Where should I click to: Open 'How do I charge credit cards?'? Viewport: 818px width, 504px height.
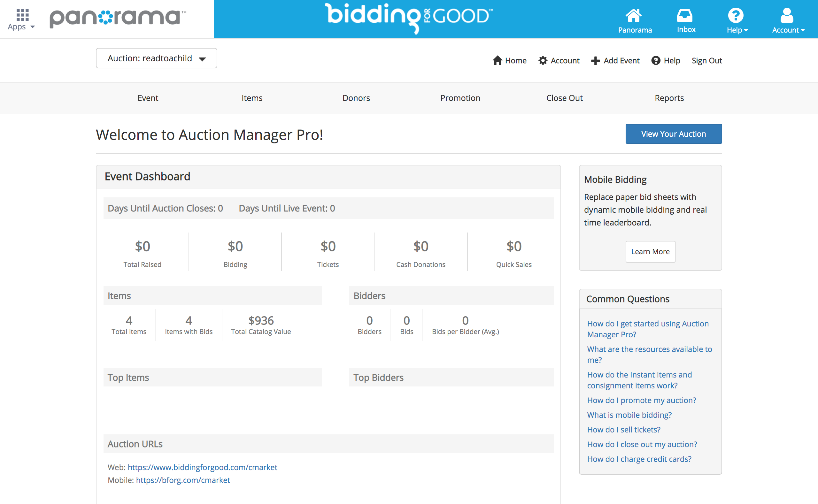coord(639,459)
